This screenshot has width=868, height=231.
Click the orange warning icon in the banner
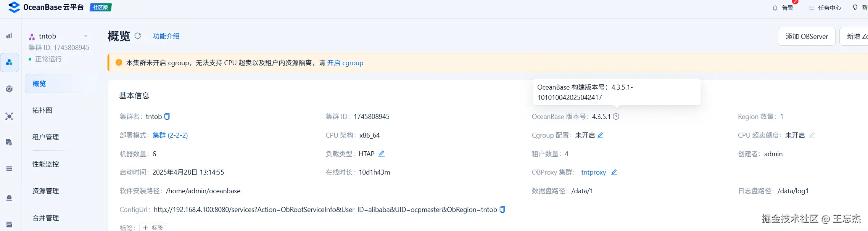click(119, 63)
